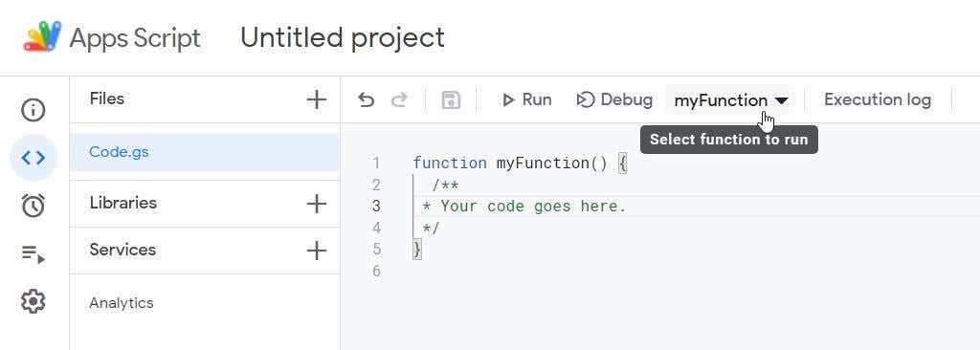Open the Overview info icon in sidebar

pyautogui.click(x=33, y=110)
